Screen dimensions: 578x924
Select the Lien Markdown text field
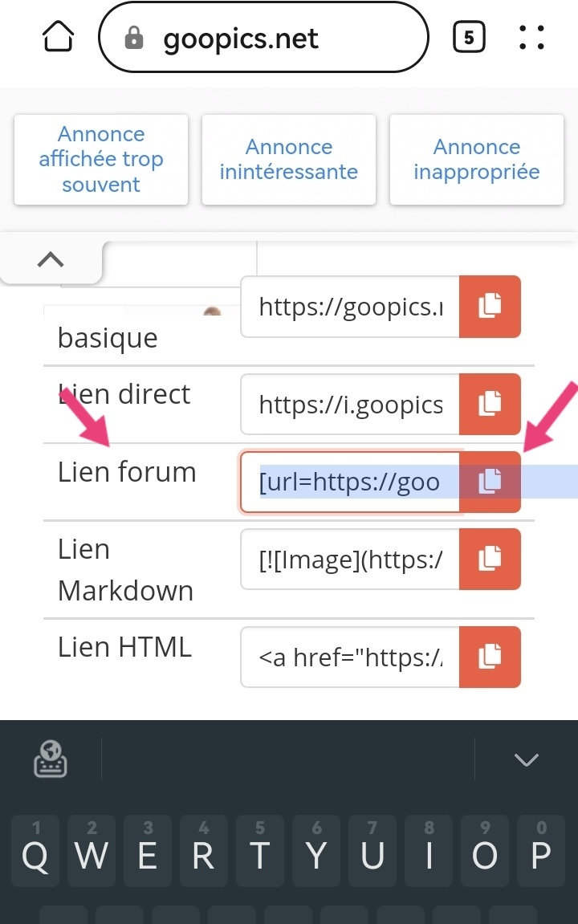pos(350,559)
